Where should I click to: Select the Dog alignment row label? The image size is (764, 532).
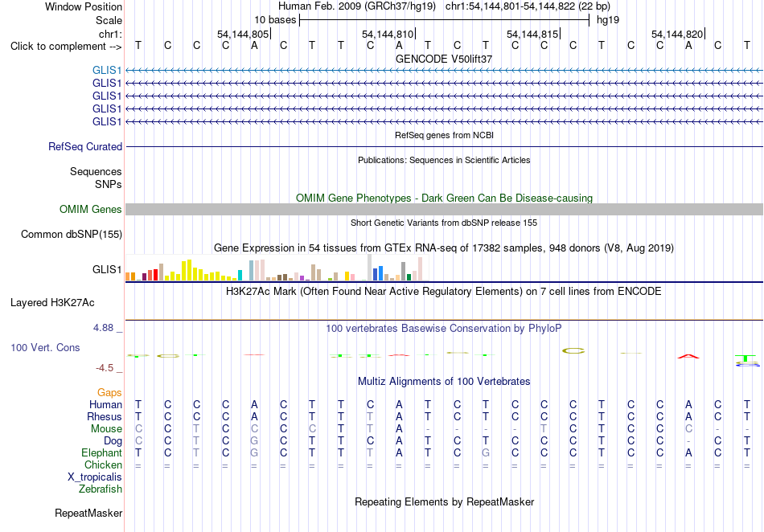(x=113, y=441)
